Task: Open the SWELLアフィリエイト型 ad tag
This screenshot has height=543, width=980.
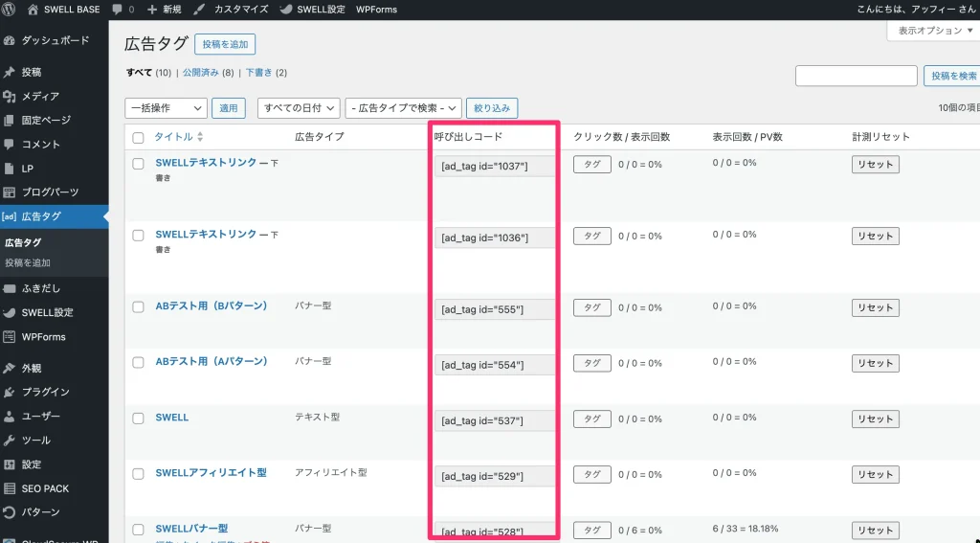Action: (211, 473)
